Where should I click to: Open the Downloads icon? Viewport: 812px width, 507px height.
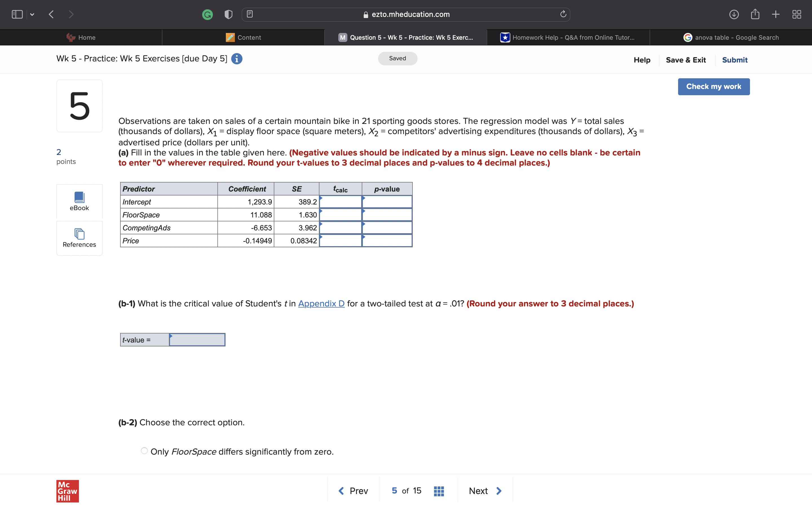[734, 14]
